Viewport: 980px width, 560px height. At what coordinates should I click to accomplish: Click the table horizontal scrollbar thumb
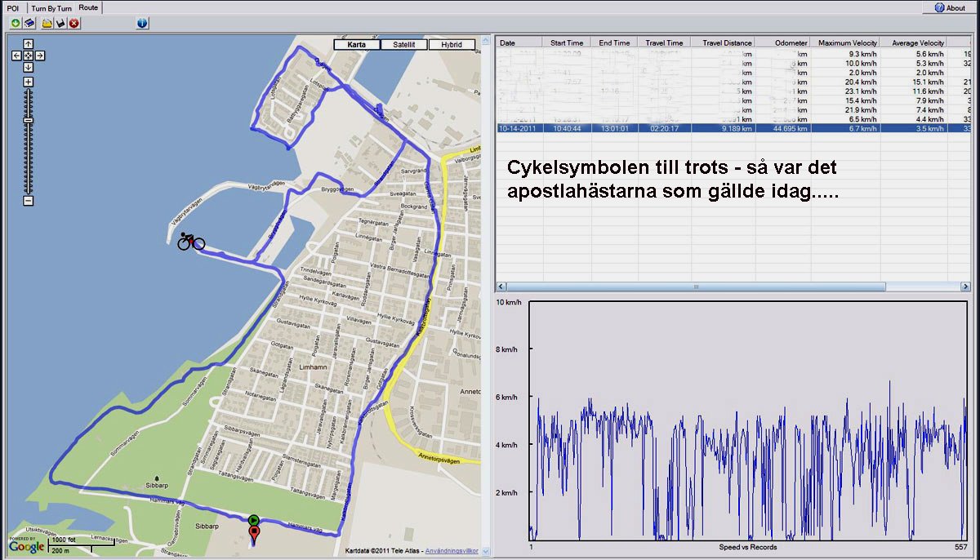[696, 287]
